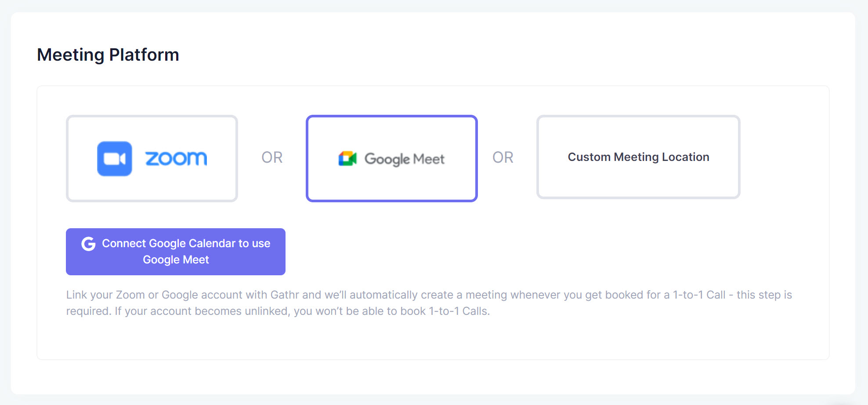
Task: Click the word Gathr in the description
Action: tap(285, 295)
